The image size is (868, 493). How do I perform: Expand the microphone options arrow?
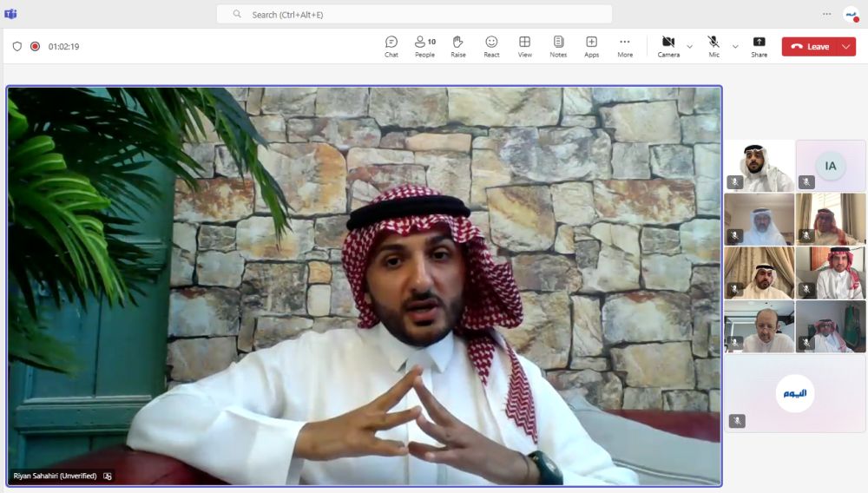[735, 47]
